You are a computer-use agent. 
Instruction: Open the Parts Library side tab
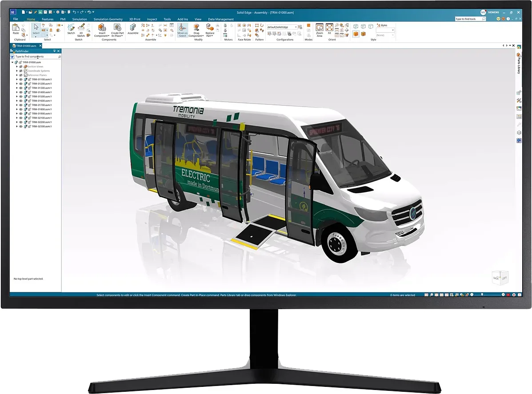click(519, 63)
